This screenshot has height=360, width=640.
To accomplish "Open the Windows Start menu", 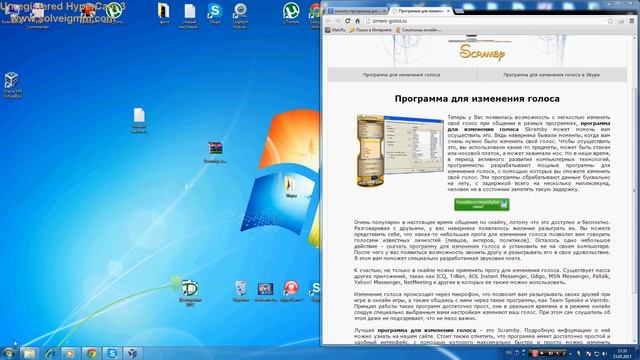I will point(8,353).
